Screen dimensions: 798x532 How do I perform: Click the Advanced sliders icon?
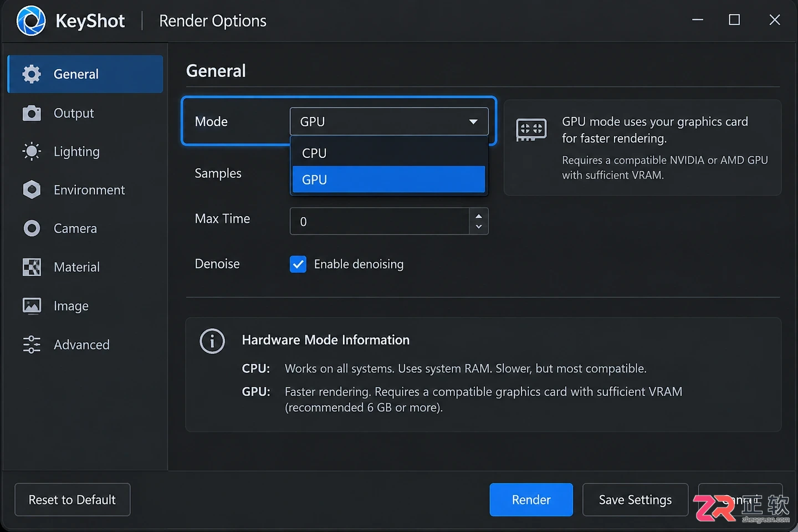[32, 344]
